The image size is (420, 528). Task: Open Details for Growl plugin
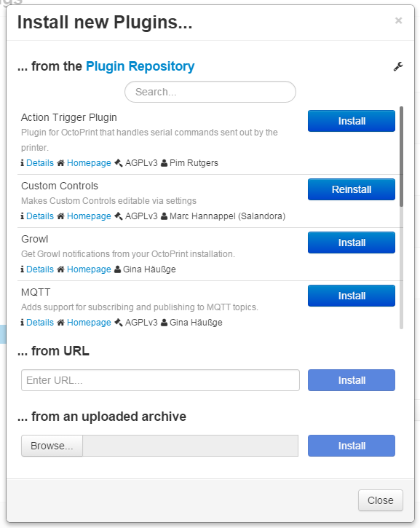(x=40, y=269)
